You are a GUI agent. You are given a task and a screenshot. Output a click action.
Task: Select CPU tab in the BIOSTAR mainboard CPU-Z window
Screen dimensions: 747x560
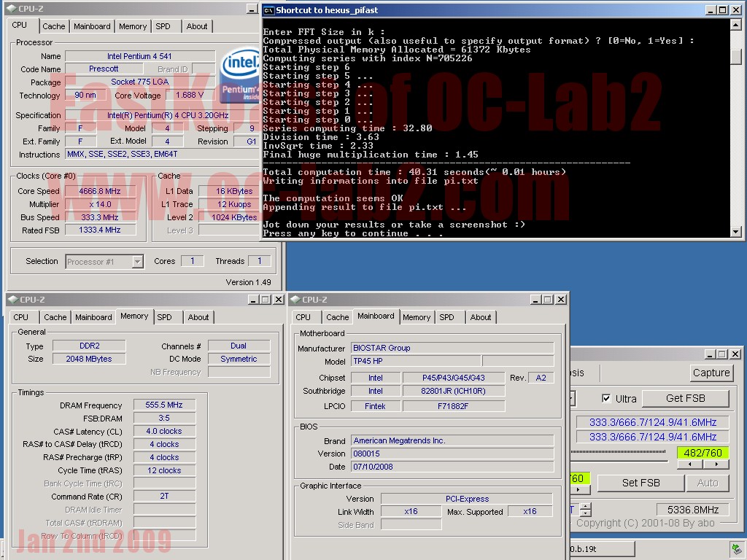[303, 317]
